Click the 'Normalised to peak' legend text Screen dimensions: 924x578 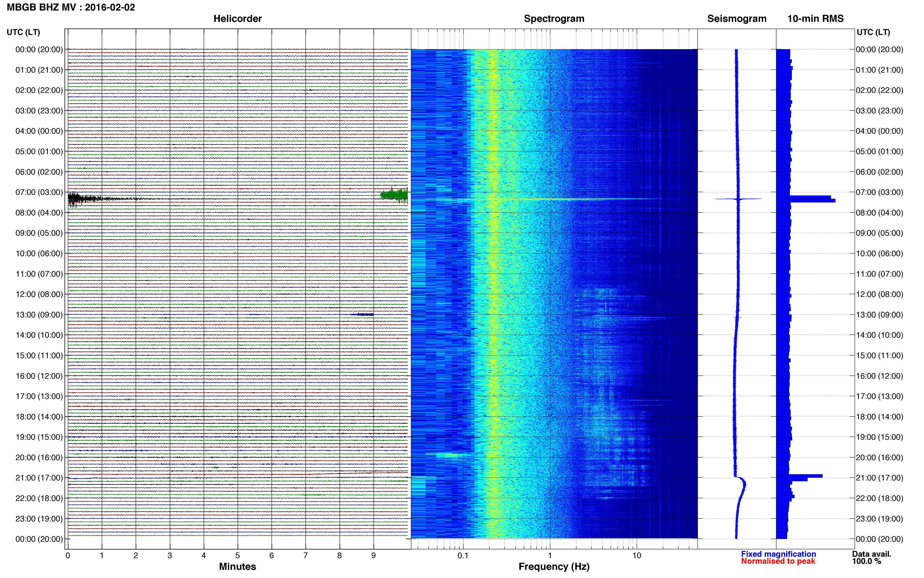(778, 561)
